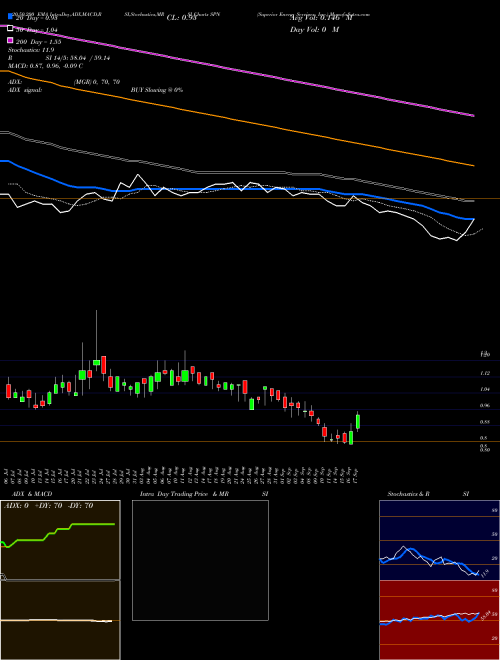
Task: Click the 'Stochastics & R' panel title
Action: [x=409, y=494]
